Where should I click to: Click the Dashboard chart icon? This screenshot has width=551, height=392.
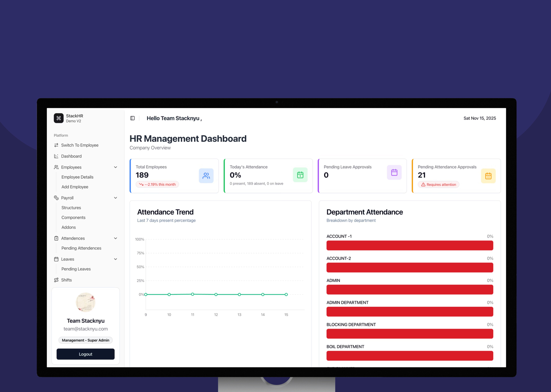[x=56, y=156]
